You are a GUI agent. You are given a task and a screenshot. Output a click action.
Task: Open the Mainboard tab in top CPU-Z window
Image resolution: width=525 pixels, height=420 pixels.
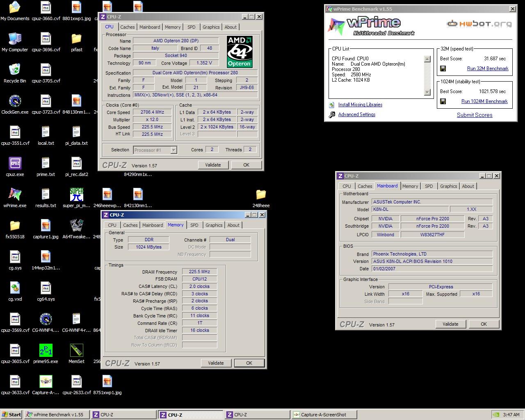pos(150,27)
